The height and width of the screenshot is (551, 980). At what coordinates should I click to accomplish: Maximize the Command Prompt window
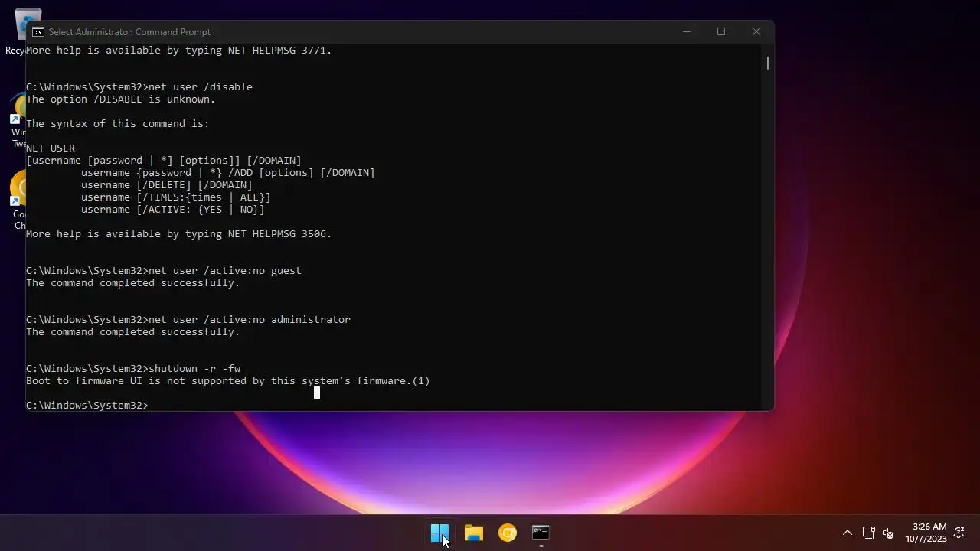pos(721,31)
